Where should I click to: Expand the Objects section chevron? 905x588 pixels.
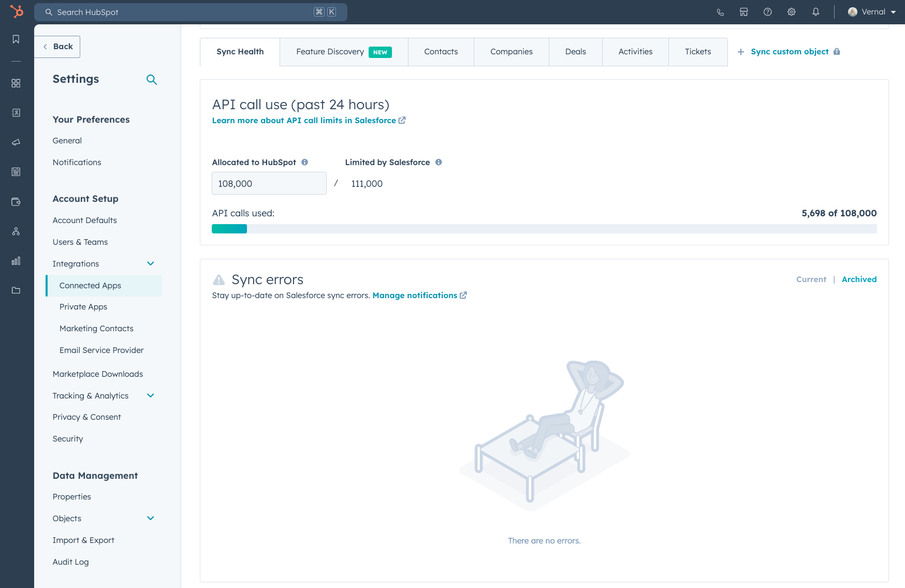tap(151, 518)
